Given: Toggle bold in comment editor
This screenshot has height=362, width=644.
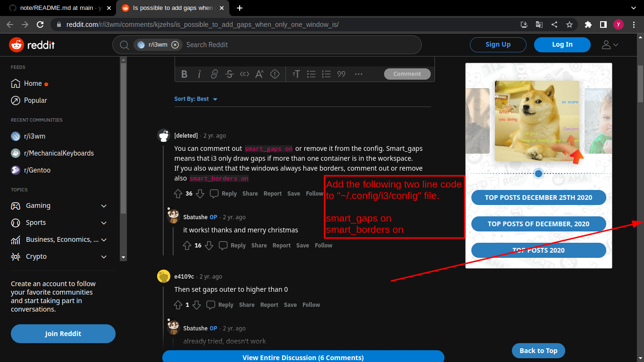Looking at the screenshot, I should pos(184,74).
